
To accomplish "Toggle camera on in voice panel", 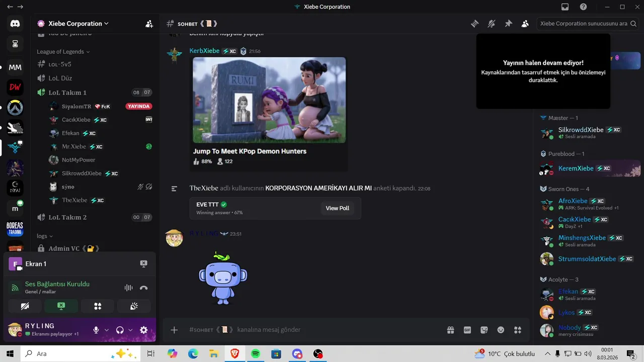I will tap(25, 306).
